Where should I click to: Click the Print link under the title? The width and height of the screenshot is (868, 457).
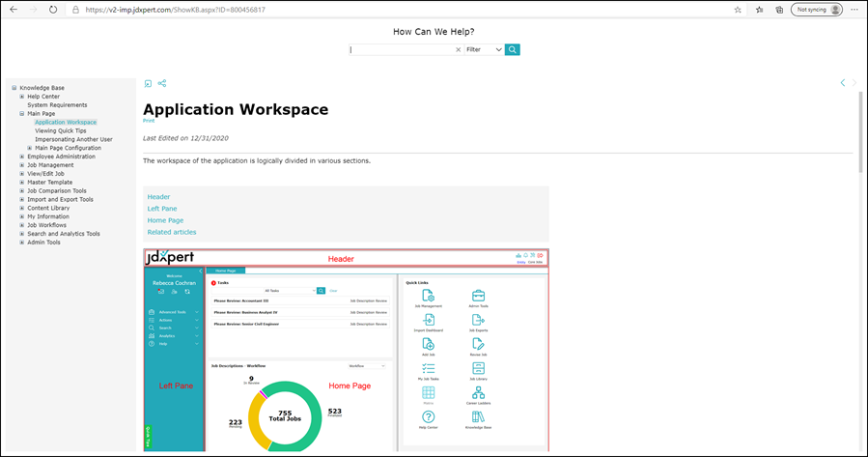148,122
